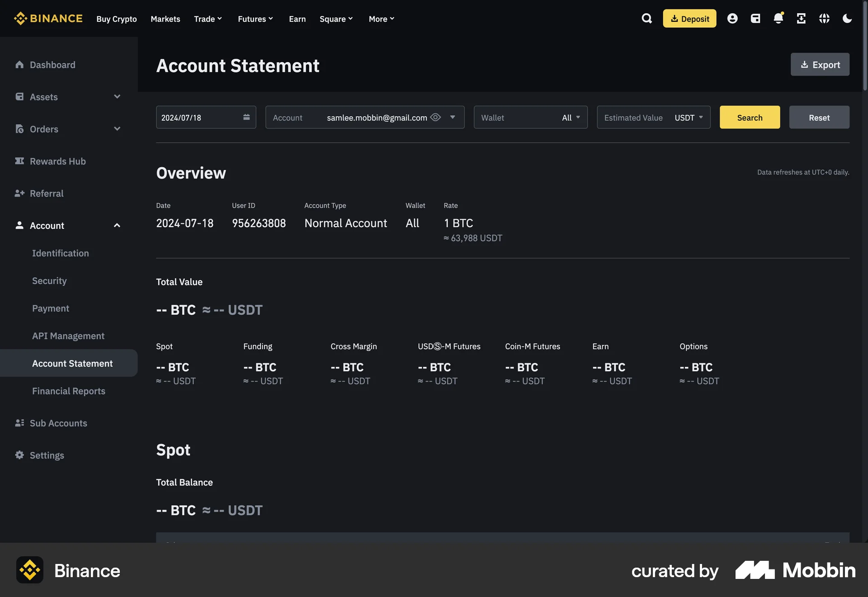Image resolution: width=868 pixels, height=597 pixels.
Task: Open the search icon in the header
Action: [646, 19]
